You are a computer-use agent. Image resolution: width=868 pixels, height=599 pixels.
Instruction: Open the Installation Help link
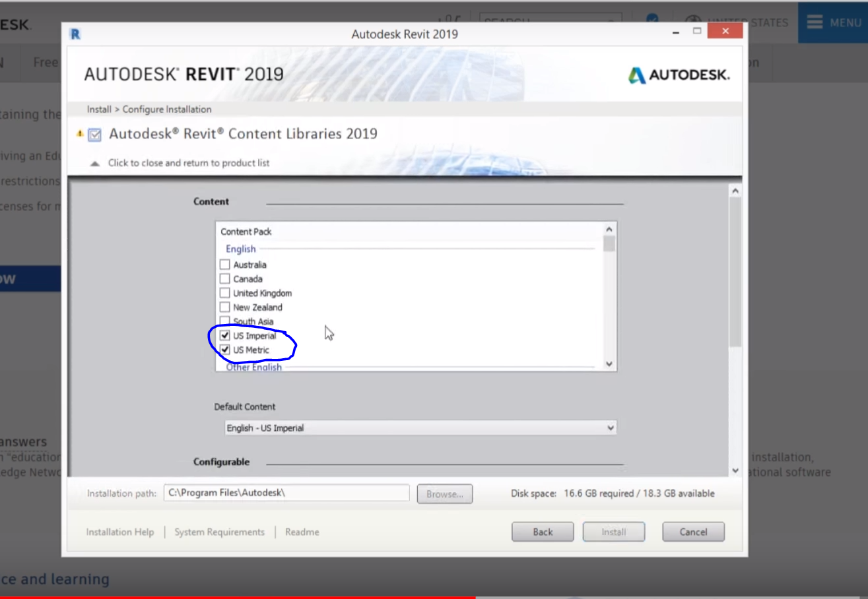tap(120, 532)
